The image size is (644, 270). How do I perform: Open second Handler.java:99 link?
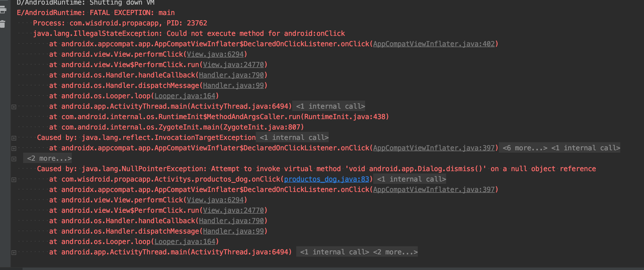(233, 231)
